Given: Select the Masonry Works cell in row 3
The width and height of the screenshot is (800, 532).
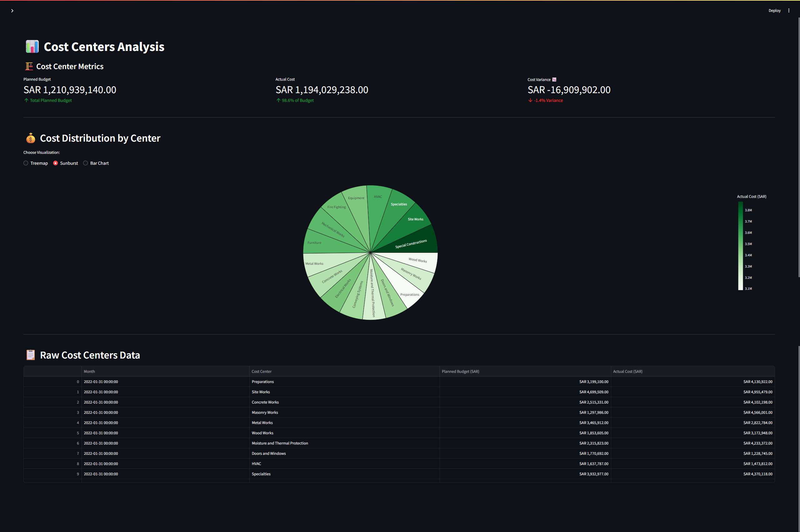Looking at the screenshot, I should [344, 413].
